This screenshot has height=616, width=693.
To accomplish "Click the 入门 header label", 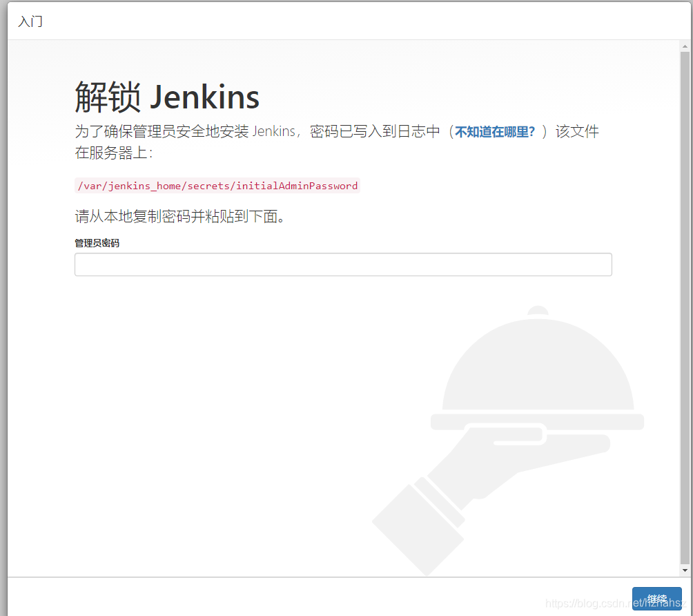I will tap(30, 21).
